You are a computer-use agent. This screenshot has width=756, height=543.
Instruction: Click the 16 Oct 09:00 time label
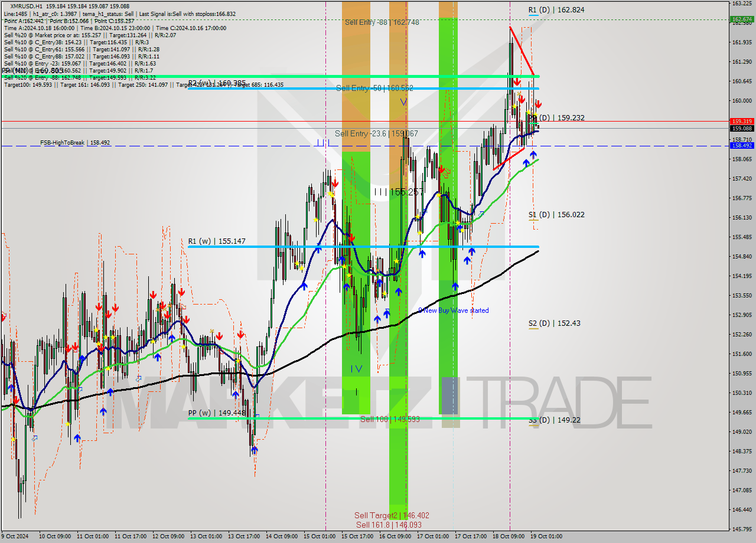tap(395, 537)
